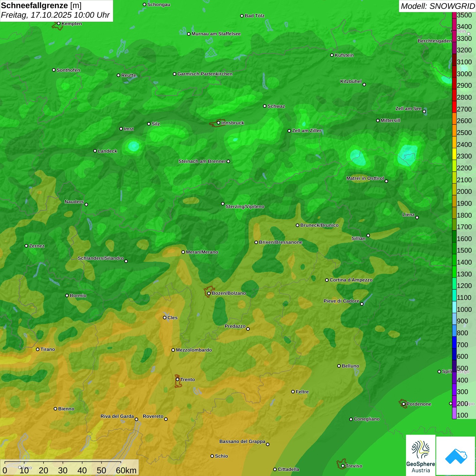Click the Trento city marker

pyautogui.click(x=177, y=379)
